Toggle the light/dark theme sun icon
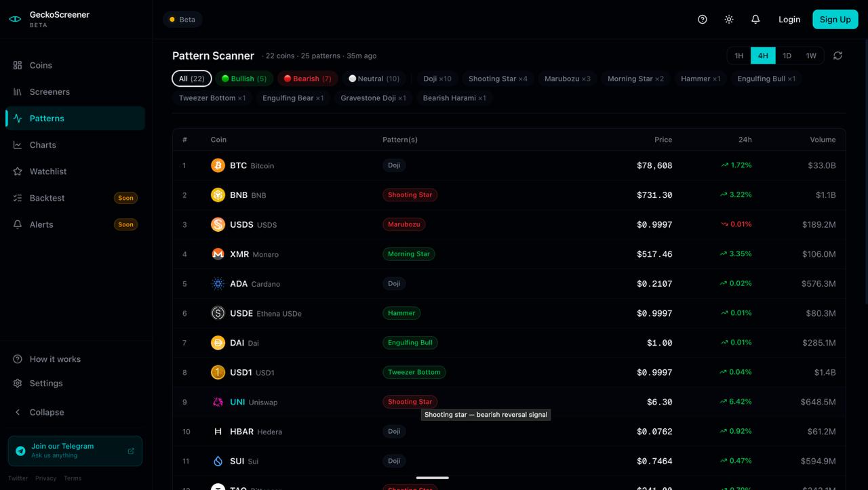 [729, 20]
